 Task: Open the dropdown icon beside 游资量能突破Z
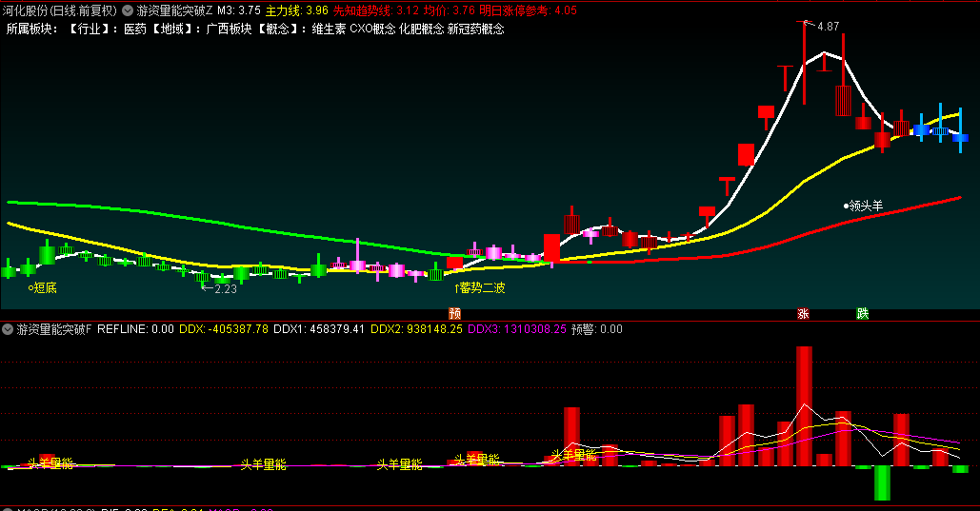pos(128,10)
